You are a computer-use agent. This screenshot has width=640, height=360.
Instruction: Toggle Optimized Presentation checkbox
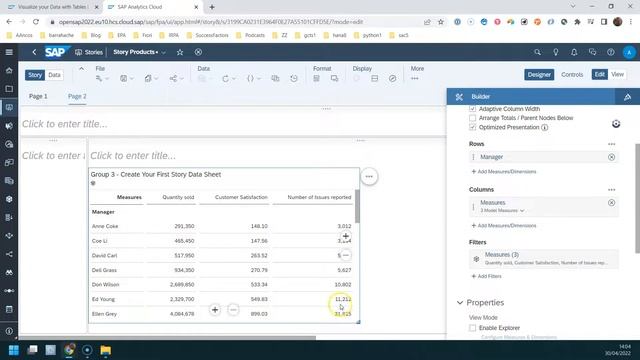[472, 127]
